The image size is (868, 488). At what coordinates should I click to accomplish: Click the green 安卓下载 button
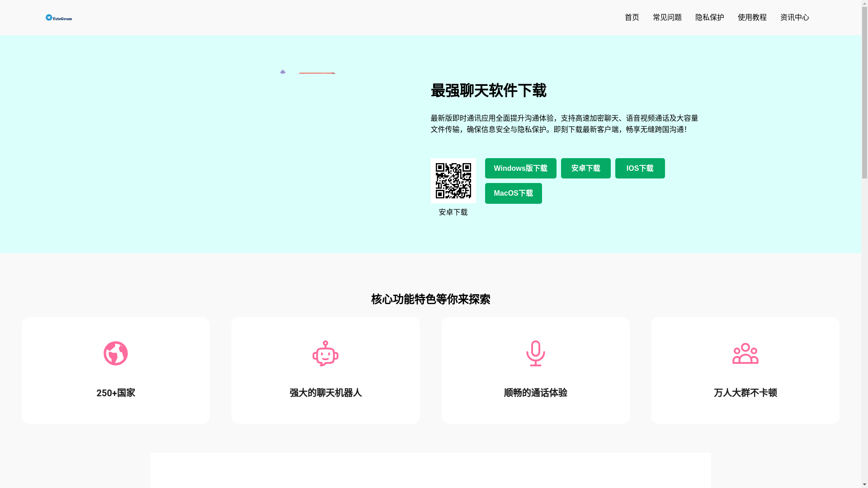click(x=585, y=168)
